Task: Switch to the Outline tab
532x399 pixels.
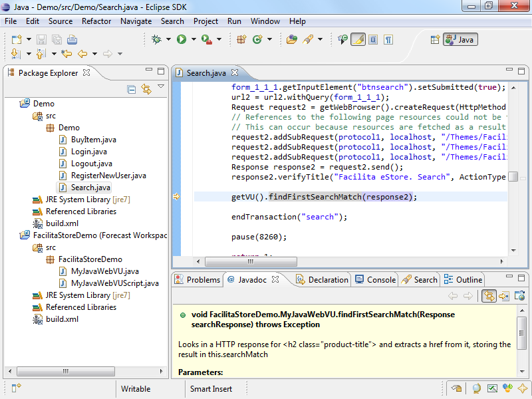Action: click(x=463, y=279)
